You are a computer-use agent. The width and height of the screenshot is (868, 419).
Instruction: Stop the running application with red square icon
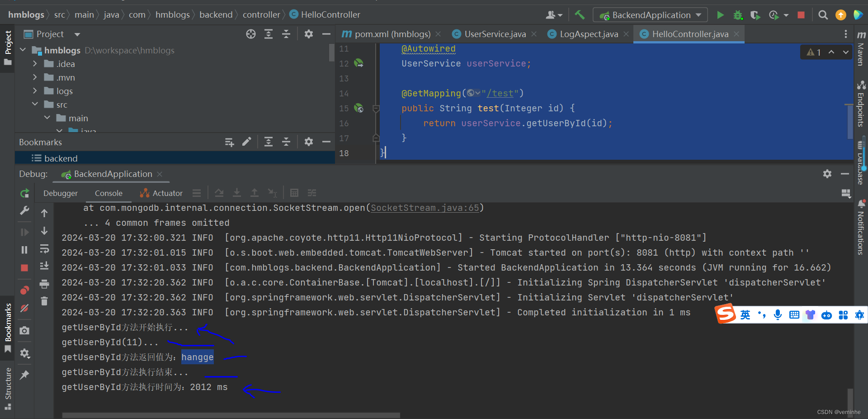[x=801, y=15]
